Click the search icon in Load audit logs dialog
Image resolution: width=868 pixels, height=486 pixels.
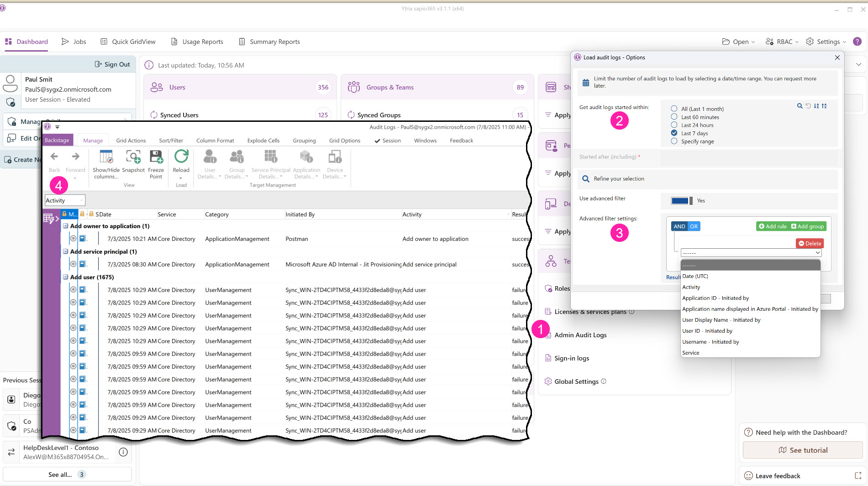(800, 106)
